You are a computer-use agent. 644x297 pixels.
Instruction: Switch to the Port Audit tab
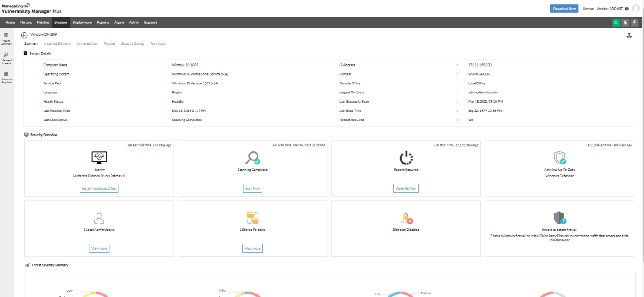(x=158, y=43)
